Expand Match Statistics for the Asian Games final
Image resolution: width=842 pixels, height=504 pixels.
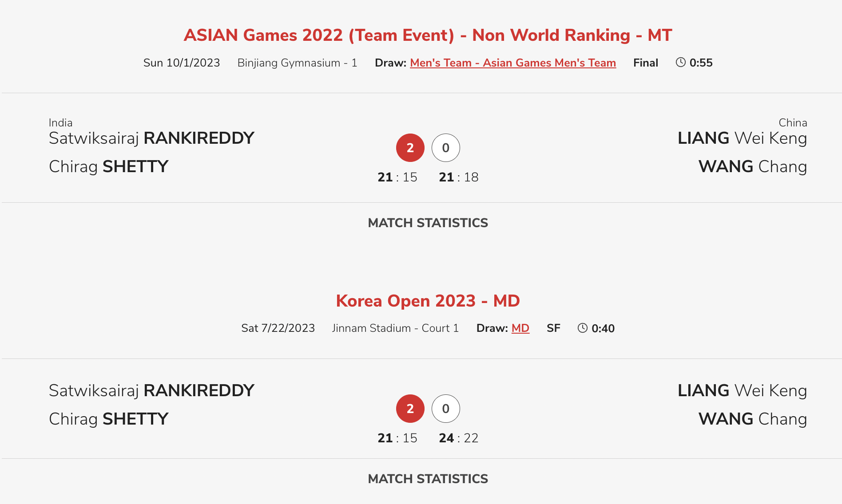[x=428, y=223]
